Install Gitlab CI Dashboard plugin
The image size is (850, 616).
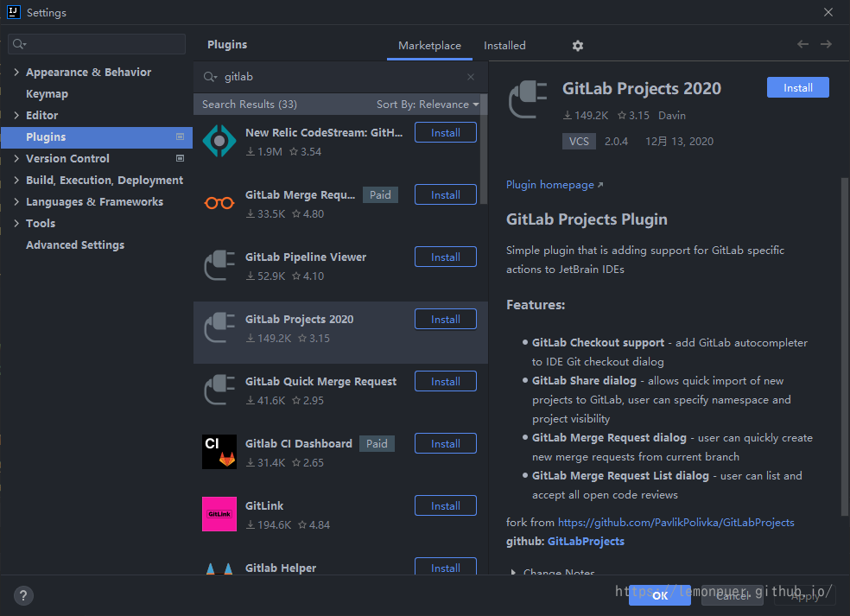coord(446,443)
